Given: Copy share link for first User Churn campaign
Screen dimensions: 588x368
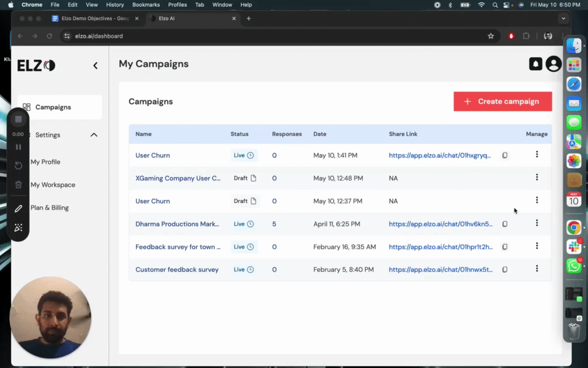Looking at the screenshot, I should click(x=505, y=155).
